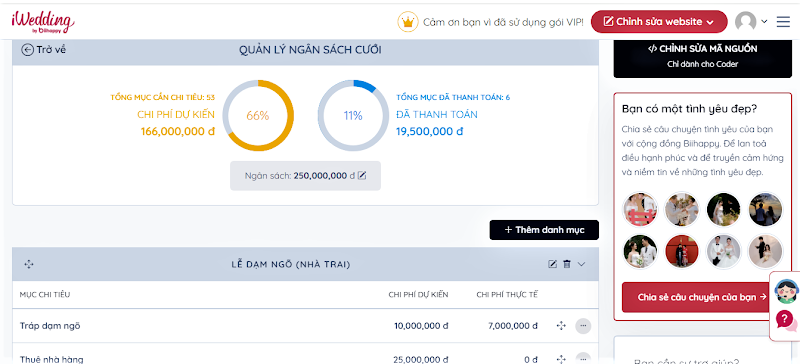Click the pencil icon beside Ngân sách

(362, 175)
